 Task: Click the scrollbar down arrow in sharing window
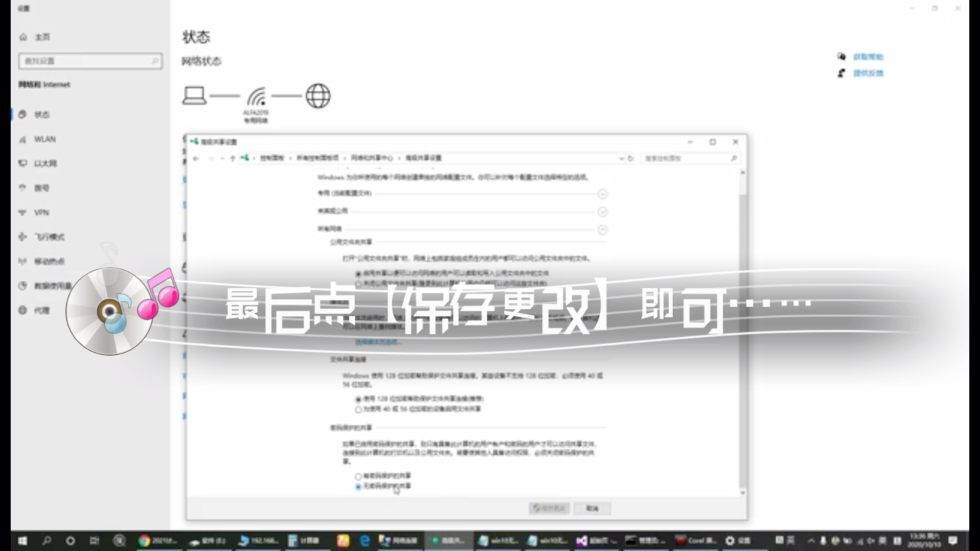743,493
